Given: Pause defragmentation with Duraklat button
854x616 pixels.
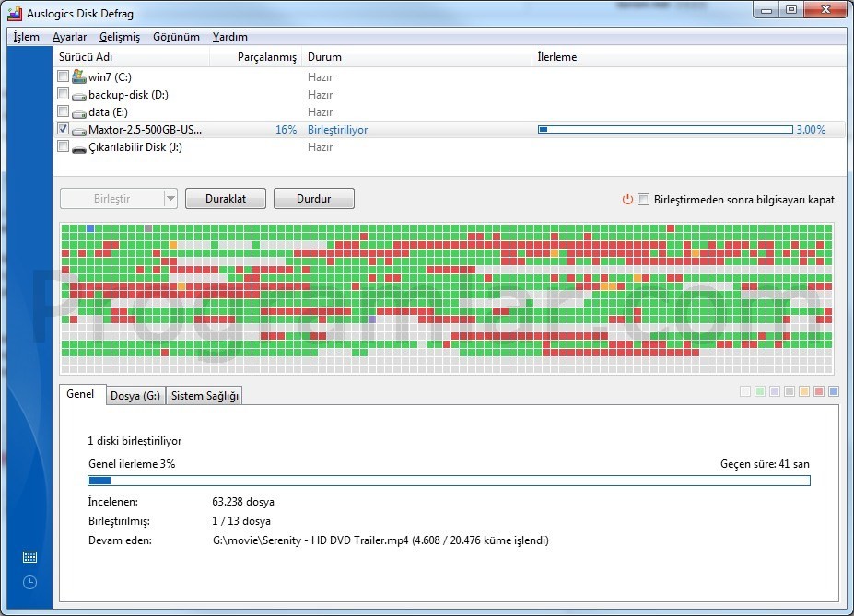Looking at the screenshot, I should pos(226,199).
